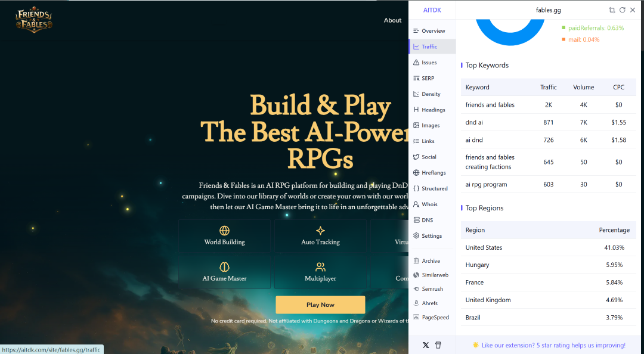Click the X (Twitter) icon at panel bottom
The height and width of the screenshot is (354, 644).
[x=426, y=345]
